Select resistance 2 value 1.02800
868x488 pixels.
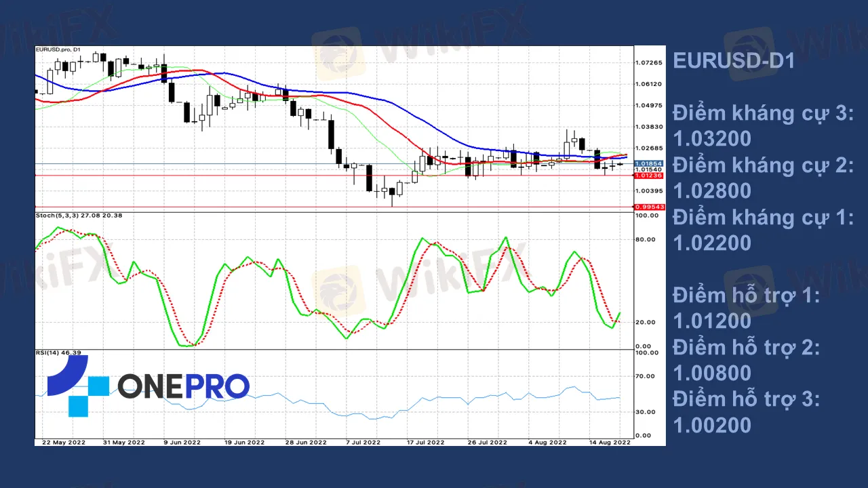pos(712,190)
